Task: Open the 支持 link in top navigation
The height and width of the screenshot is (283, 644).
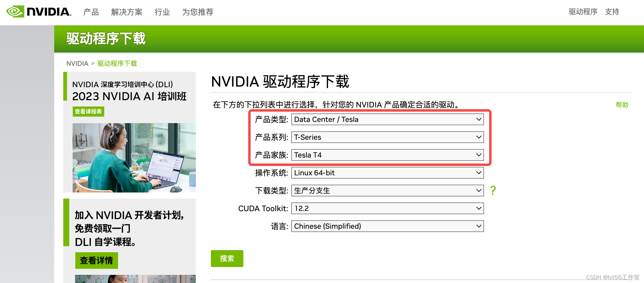Action: coord(612,12)
